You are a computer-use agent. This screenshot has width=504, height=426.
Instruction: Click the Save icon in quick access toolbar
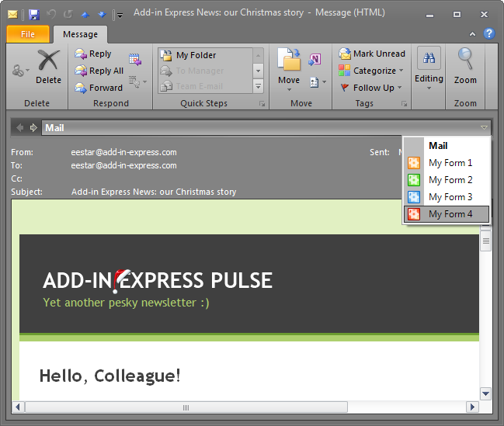point(33,14)
